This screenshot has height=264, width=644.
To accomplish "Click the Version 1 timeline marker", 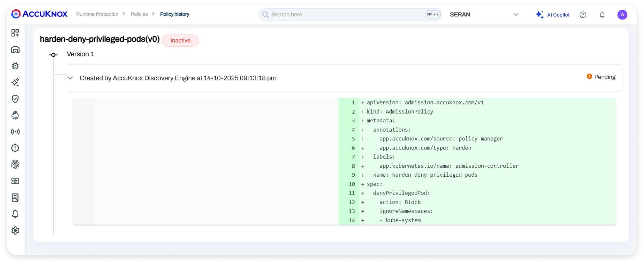I will coord(53,55).
